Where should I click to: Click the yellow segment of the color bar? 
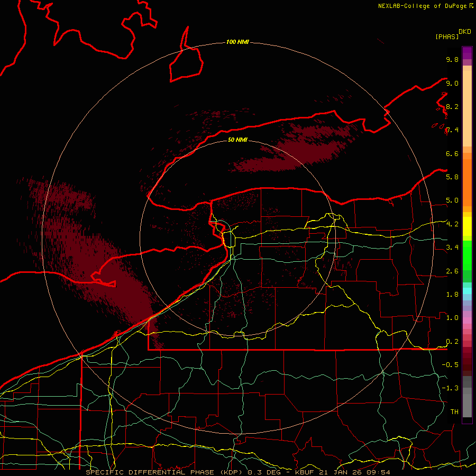coord(467,226)
